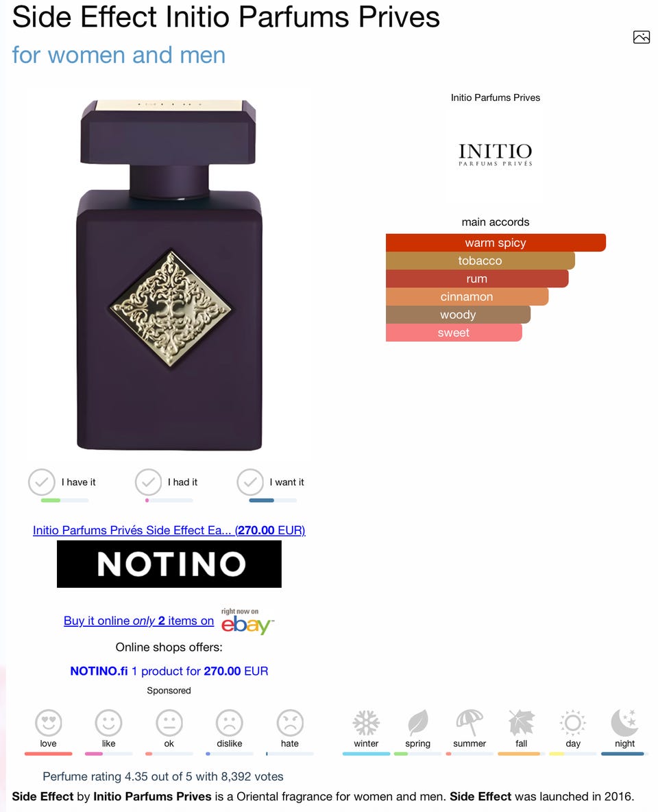This screenshot has height=812, width=658.
Task: Mark the I want it checkbox
Action: [x=250, y=482]
